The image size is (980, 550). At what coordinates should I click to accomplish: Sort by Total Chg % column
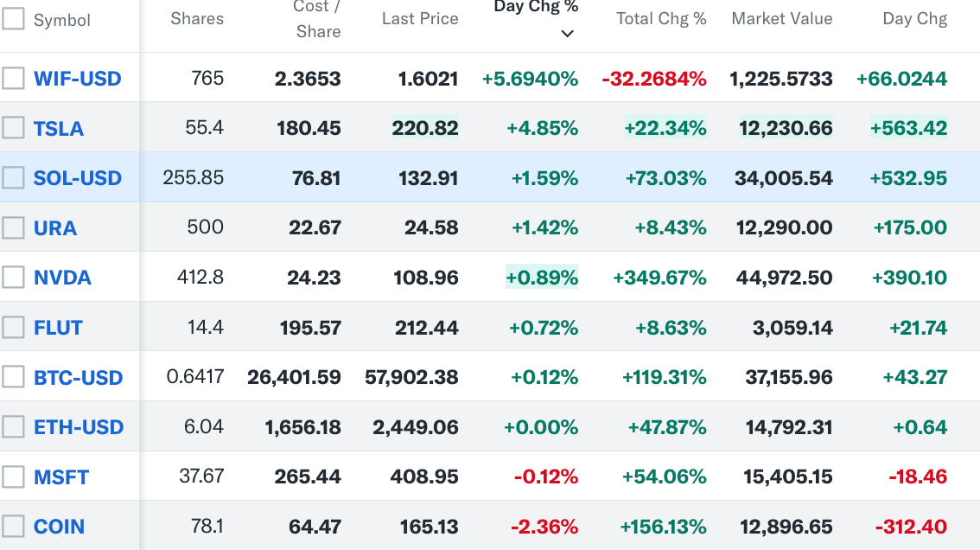click(661, 19)
